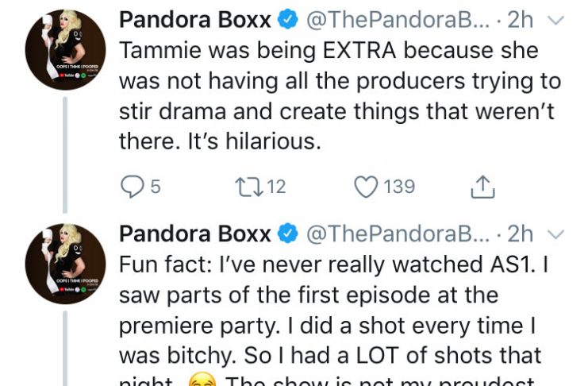Expand second tweet's chevron options menu
Screen dimensions: 588x386
556,234
